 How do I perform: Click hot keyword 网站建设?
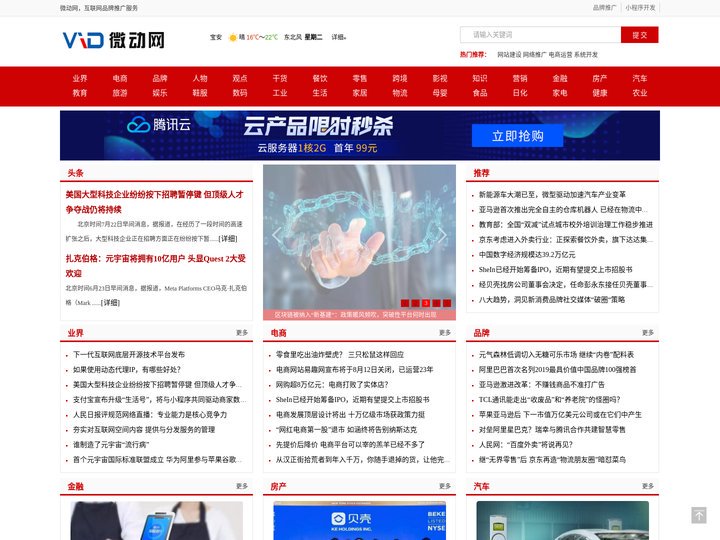pos(509,55)
